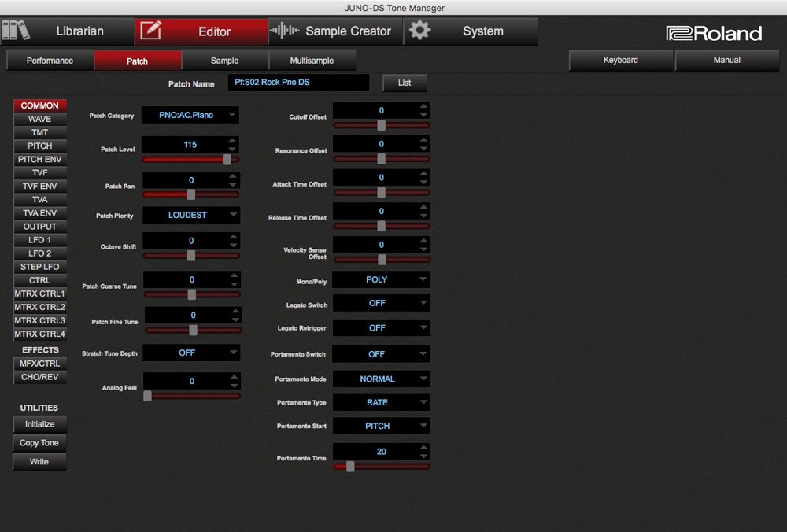
Task: Open the Manual button
Action: click(726, 61)
